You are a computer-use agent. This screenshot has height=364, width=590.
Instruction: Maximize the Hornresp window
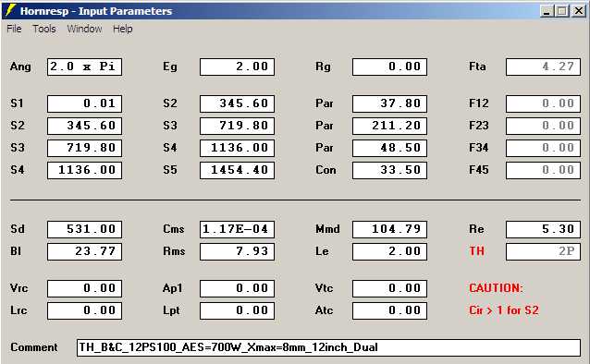coord(561,11)
